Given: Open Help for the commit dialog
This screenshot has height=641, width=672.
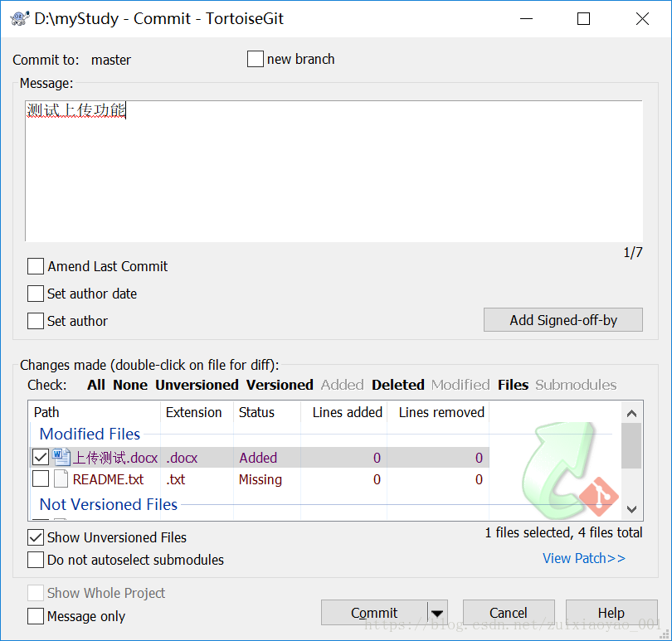Looking at the screenshot, I should tap(611, 613).
